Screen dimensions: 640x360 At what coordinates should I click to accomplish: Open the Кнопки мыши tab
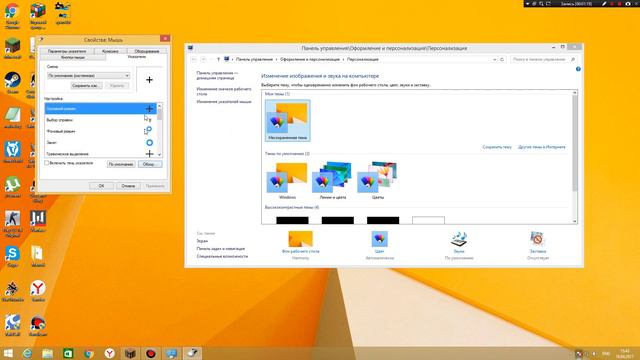(x=73, y=58)
